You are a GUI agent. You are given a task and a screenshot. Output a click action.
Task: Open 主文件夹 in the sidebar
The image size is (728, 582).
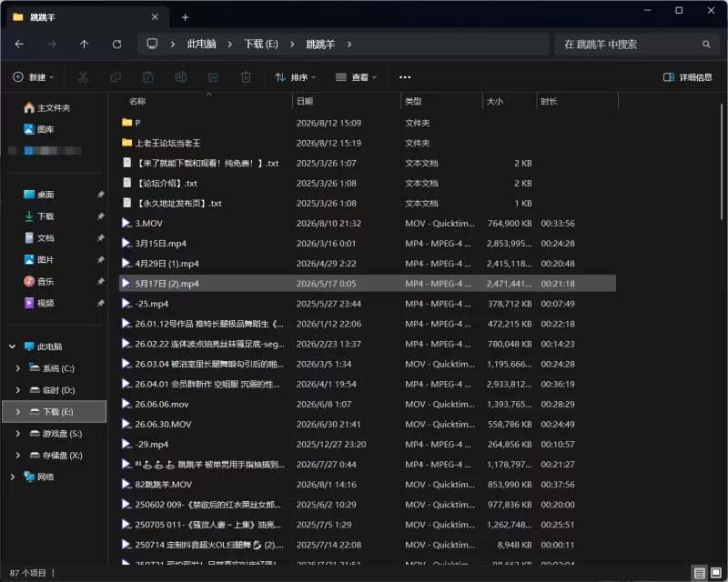[47, 107]
